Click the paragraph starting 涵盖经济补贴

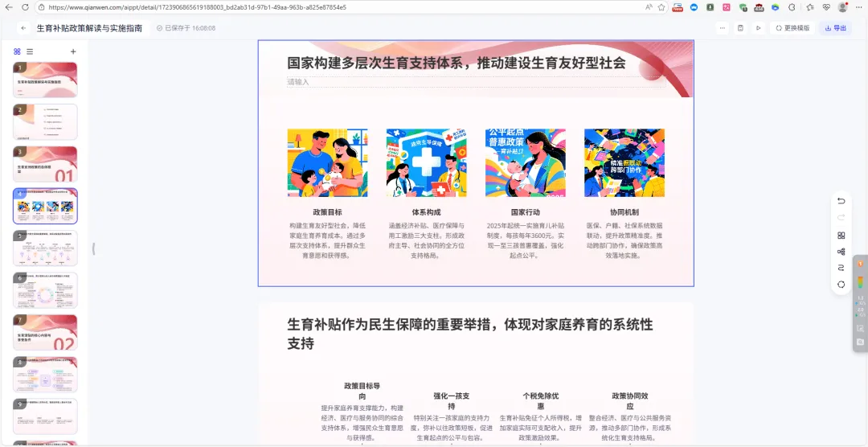pos(426,241)
